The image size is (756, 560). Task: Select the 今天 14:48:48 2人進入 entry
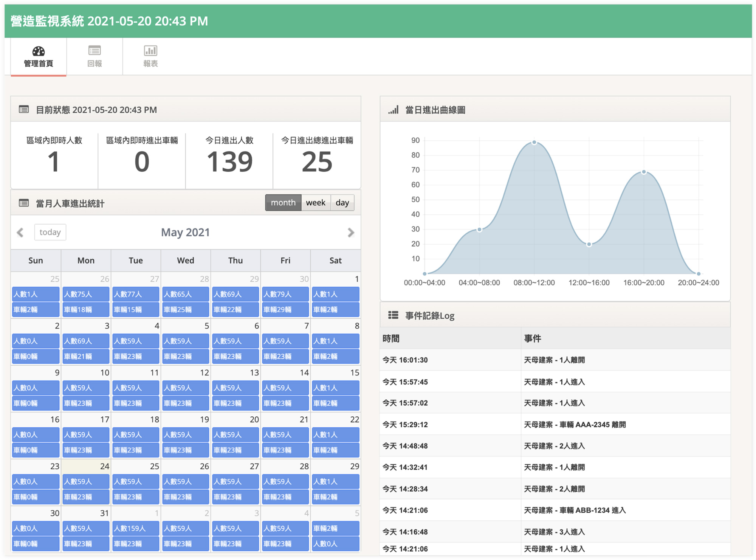pos(555,446)
